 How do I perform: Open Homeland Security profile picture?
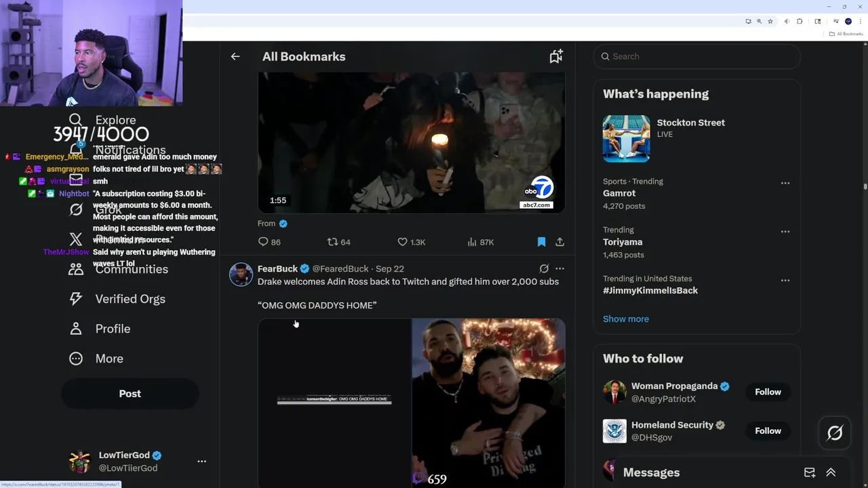click(614, 431)
